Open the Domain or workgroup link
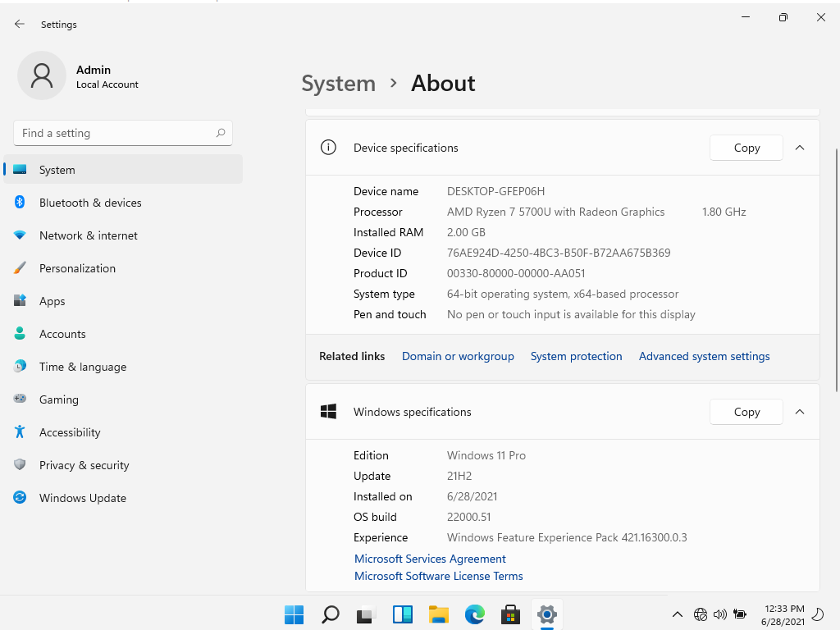Image resolution: width=840 pixels, height=630 pixels. click(458, 356)
